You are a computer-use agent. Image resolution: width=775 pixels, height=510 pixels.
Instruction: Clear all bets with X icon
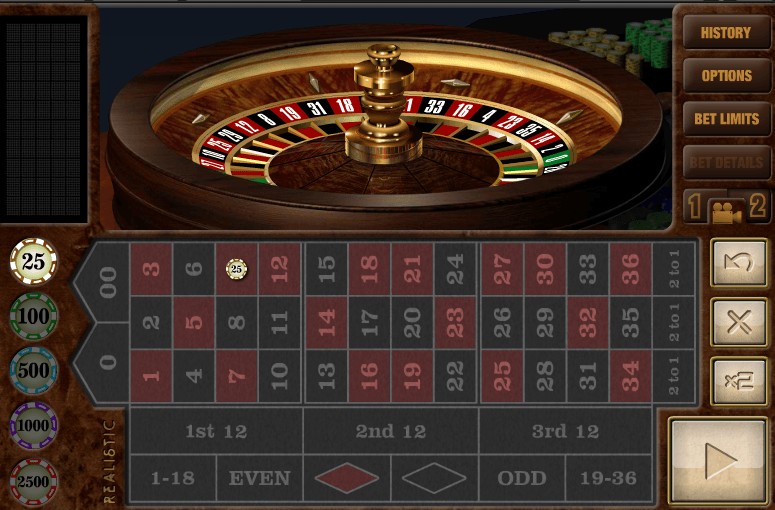click(x=739, y=322)
